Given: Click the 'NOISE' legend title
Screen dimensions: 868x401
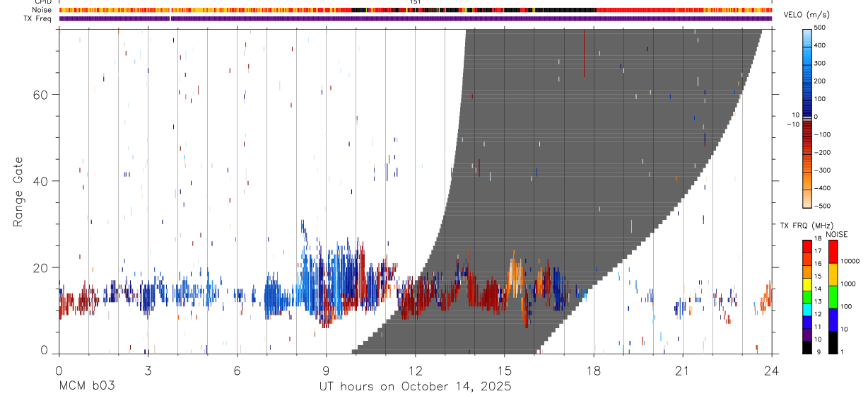Looking at the screenshot, I should (x=837, y=234).
